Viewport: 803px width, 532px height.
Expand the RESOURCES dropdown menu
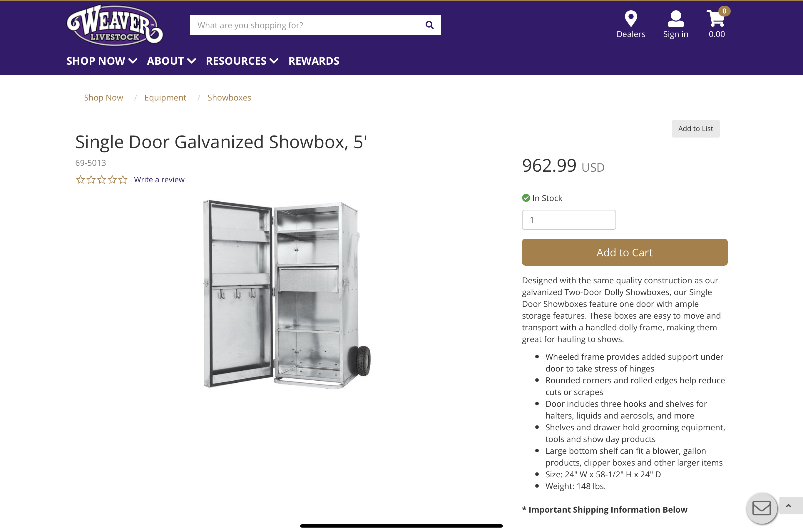pos(242,61)
